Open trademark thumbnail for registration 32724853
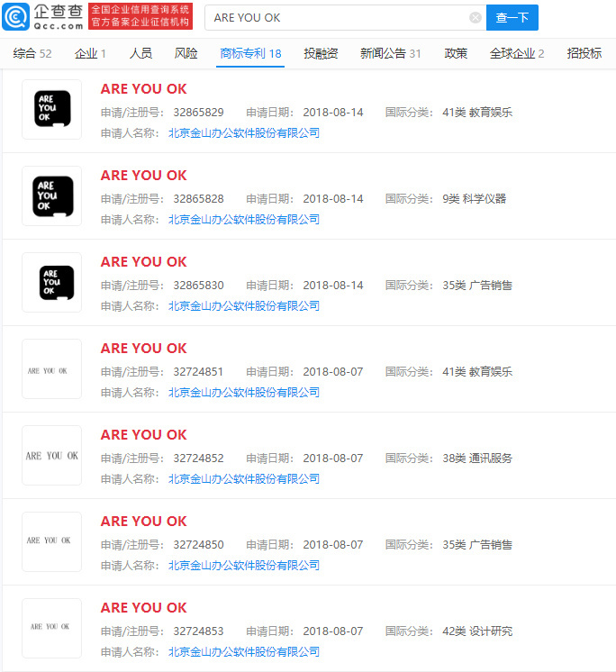Viewport: 616px width, 672px height. coord(52,628)
